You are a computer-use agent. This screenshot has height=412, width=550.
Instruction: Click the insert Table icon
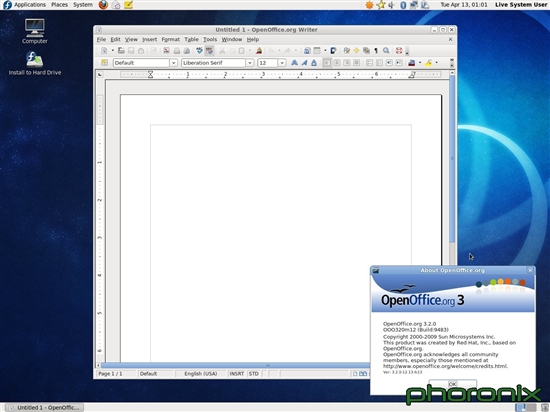317,51
